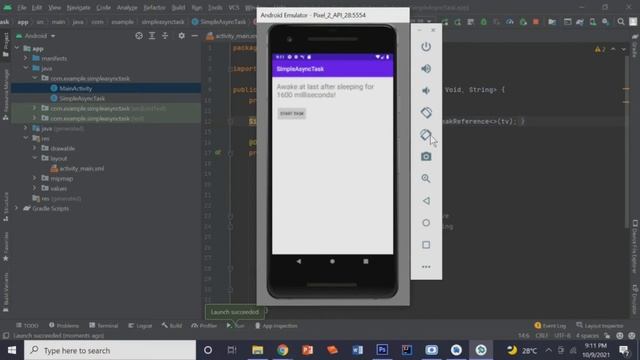Expand the manifests folder
Image resolution: width=640 pixels, height=360 pixels.
[26, 58]
